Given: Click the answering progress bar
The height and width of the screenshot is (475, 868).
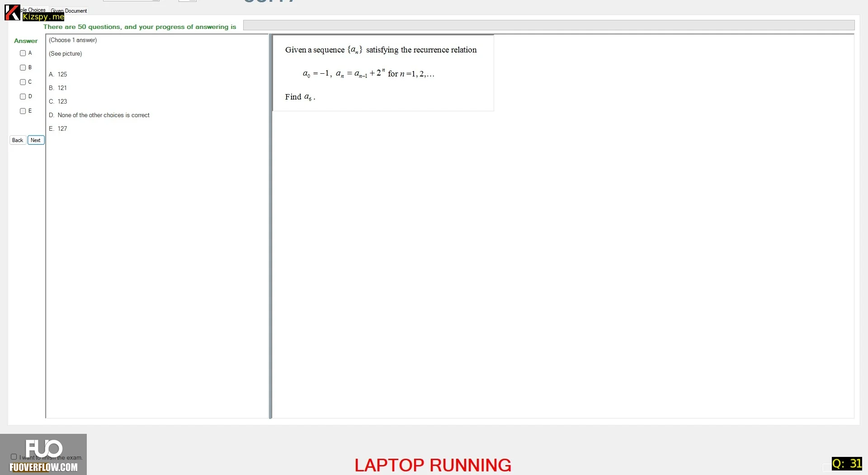Looking at the screenshot, I should [549, 25].
